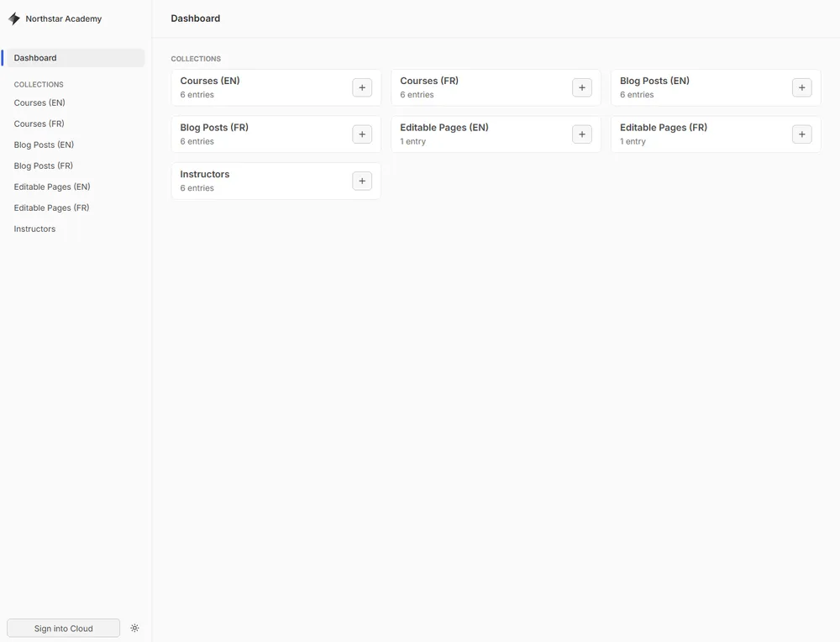The height and width of the screenshot is (642, 840).
Task: Click the Northstar Academy site name
Action: [x=64, y=18]
